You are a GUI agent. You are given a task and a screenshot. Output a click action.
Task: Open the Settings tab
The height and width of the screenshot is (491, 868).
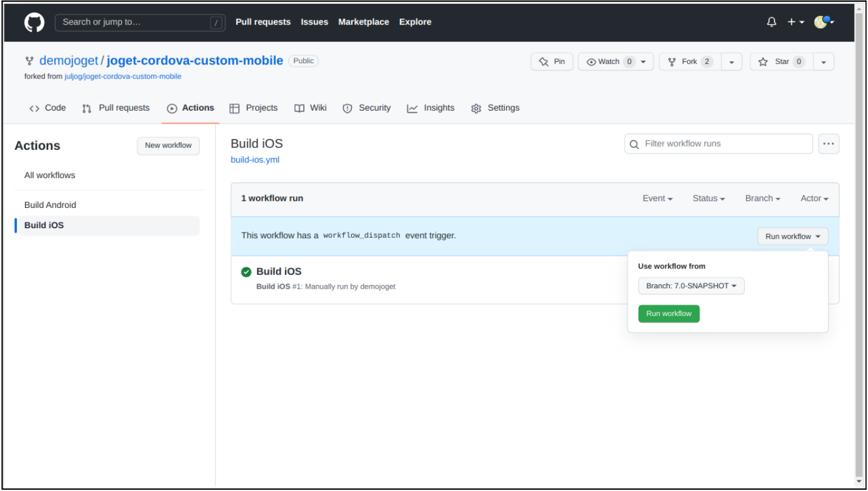point(495,108)
